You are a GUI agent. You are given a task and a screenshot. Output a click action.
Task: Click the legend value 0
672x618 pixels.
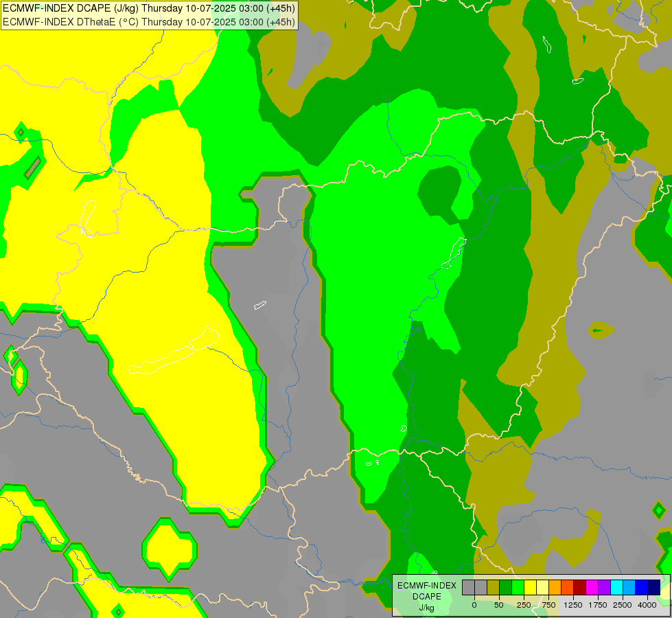click(x=474, y=605)
